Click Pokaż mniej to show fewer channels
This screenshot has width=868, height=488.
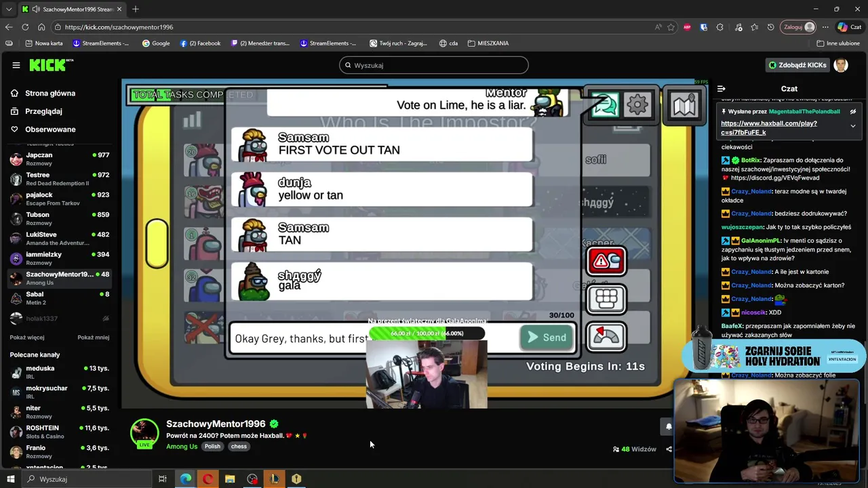tap(93, 338)
